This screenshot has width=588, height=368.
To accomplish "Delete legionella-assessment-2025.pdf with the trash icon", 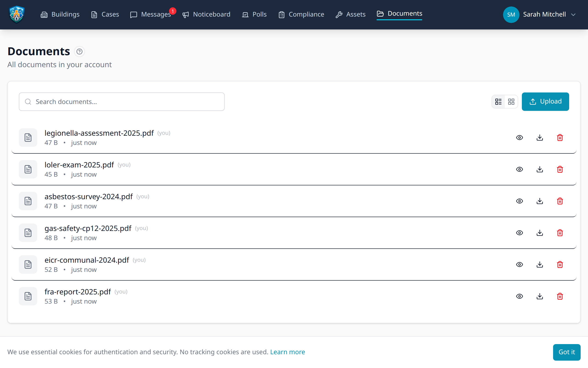I will (x=560, y=138).
